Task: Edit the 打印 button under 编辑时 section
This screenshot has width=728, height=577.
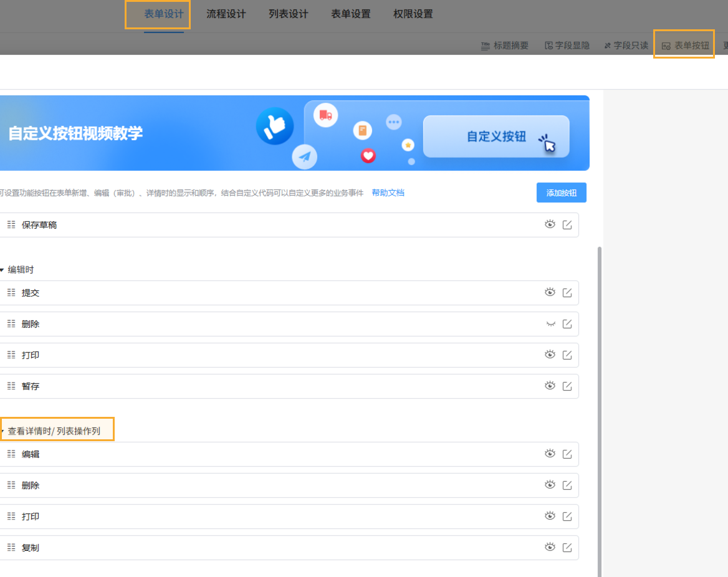Action: 567,355
